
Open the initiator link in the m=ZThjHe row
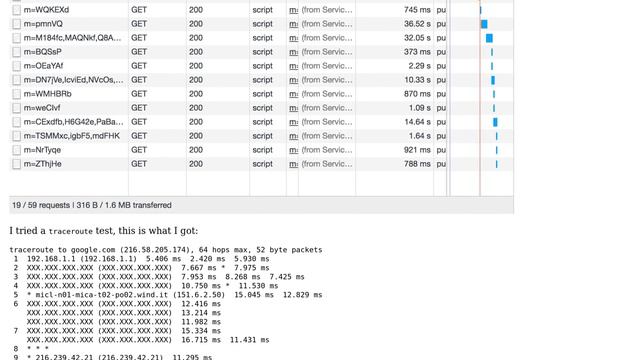coord(293,164)
